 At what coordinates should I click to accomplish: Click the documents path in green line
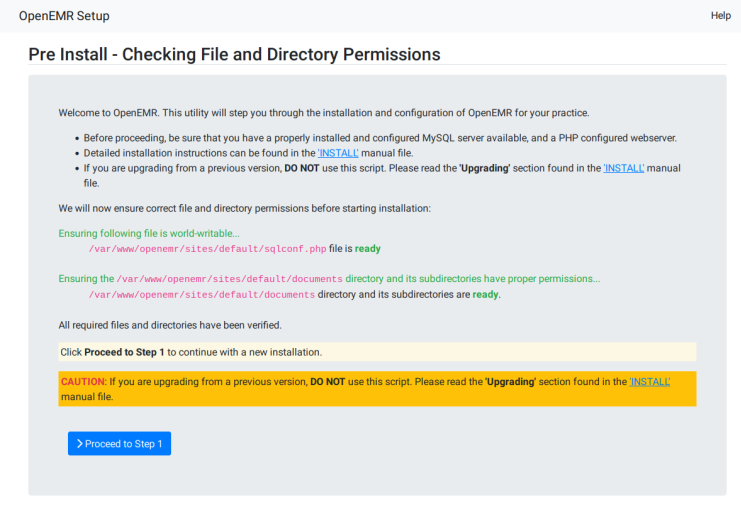[229, 279]
